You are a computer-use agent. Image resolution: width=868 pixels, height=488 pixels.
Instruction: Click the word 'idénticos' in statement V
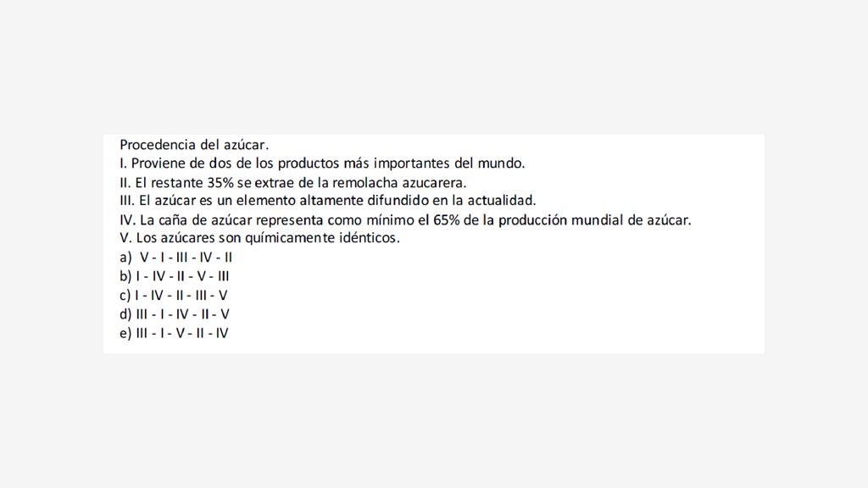[x=369, y=238]
